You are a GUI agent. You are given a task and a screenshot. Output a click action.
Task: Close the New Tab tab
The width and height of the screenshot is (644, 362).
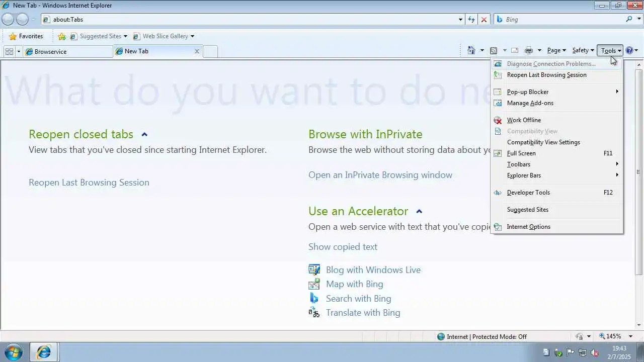point(197,51)
